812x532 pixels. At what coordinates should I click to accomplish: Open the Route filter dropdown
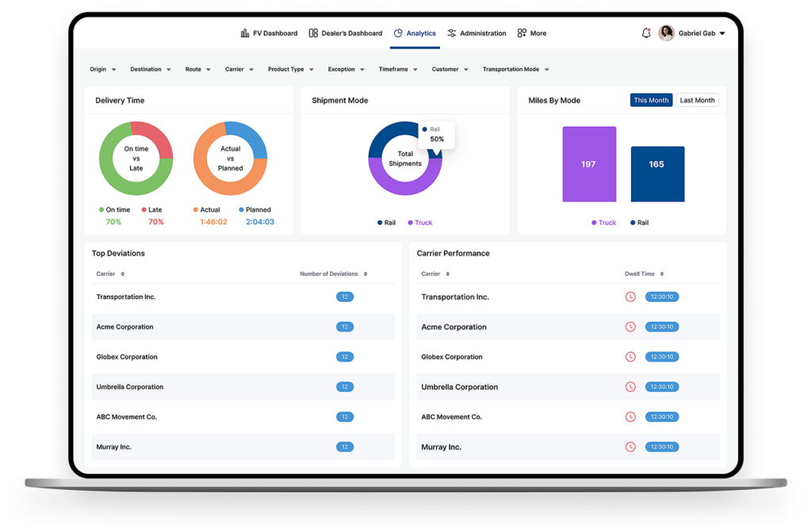click(x=197, y=69)
